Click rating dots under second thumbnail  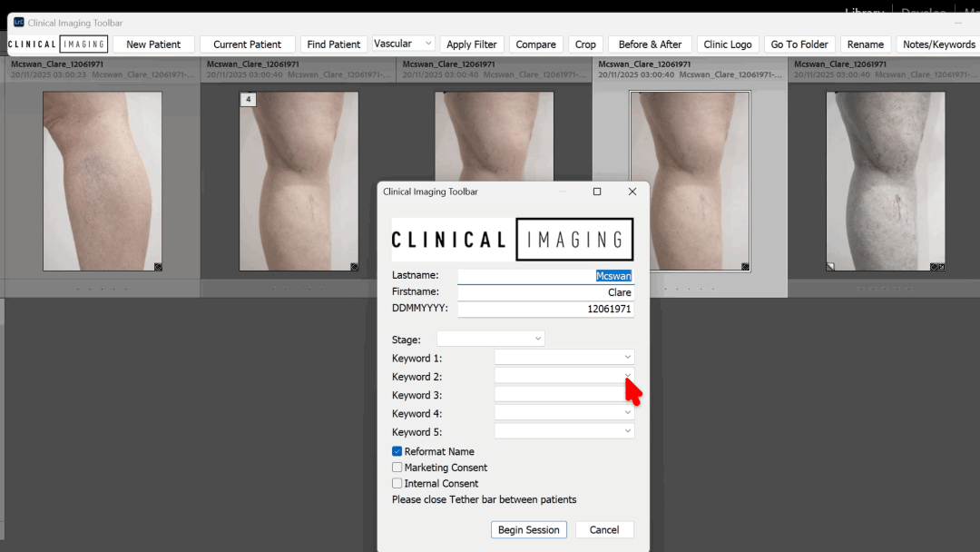coord(298,289)
